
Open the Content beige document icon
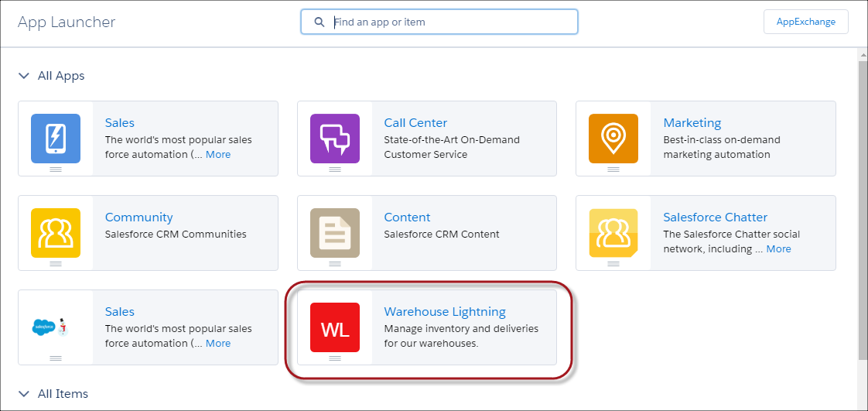[335, 233]
